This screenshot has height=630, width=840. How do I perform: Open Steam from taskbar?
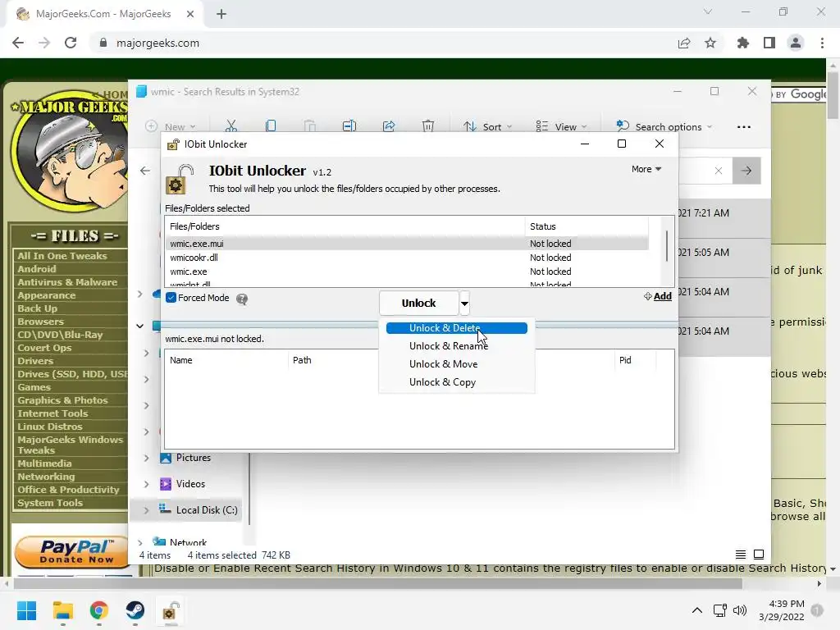point(135,610)
